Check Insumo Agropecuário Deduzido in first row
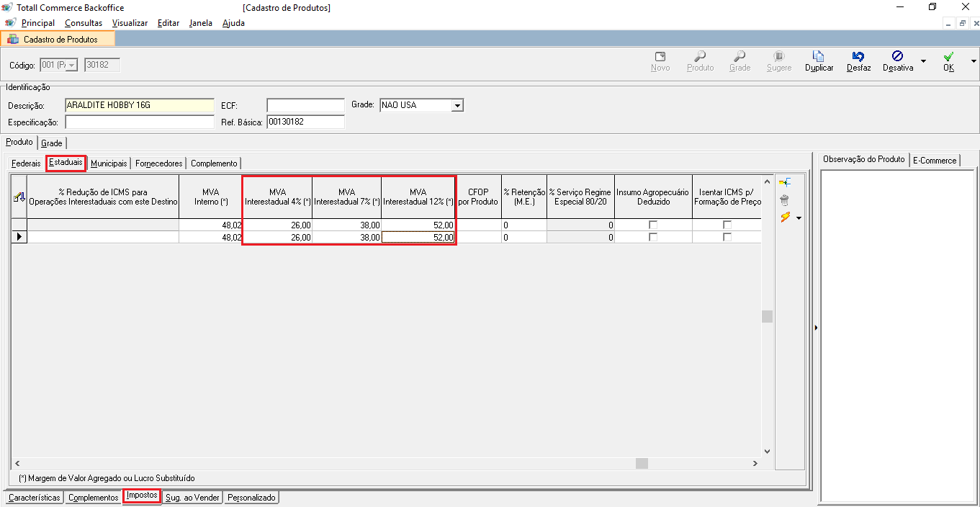This screenshot has height=507, width=980. click(653, 225)
